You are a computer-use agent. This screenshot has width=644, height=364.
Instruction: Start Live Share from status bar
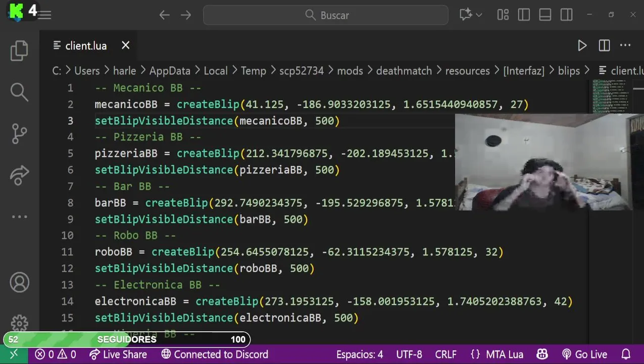click(118, 354)
